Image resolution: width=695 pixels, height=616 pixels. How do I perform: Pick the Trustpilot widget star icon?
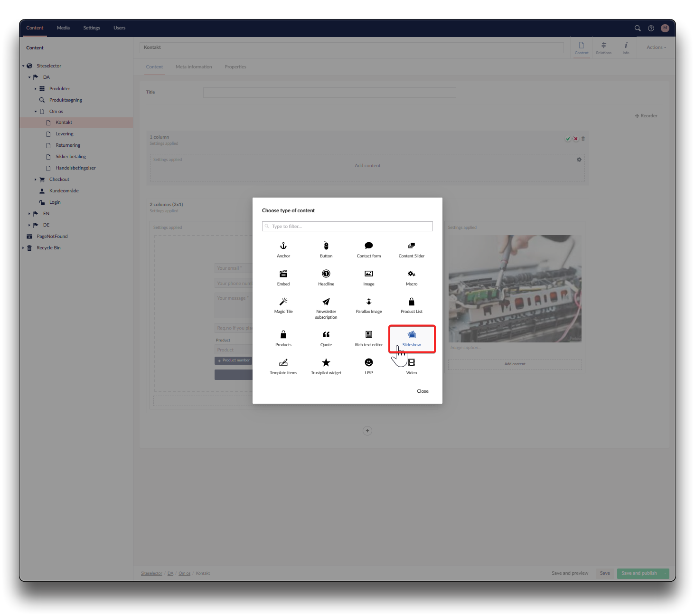[326, 363]
